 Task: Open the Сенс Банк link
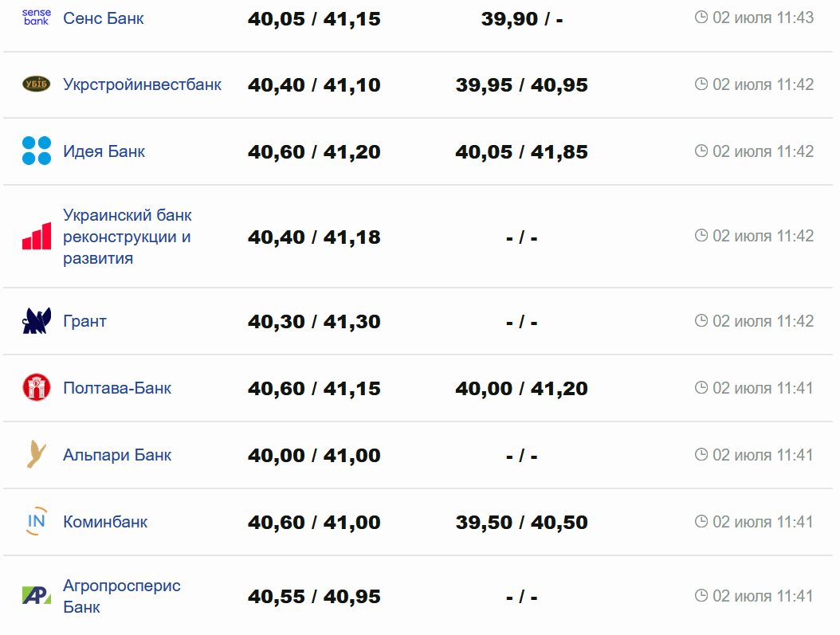point(104,18)
